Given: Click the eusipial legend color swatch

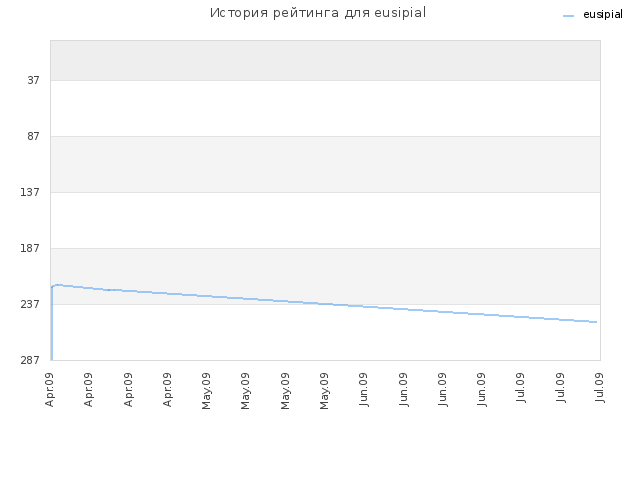Looking at the screenshot, I should click(568, 16).
